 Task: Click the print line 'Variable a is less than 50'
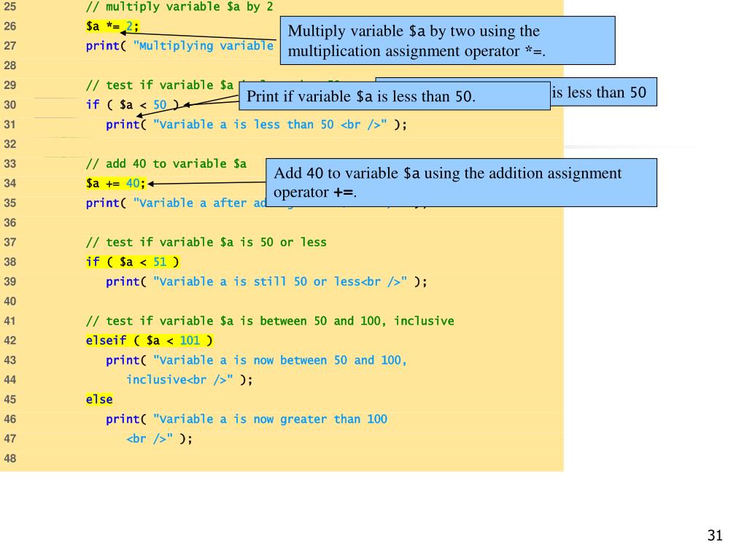click(256, 125)
